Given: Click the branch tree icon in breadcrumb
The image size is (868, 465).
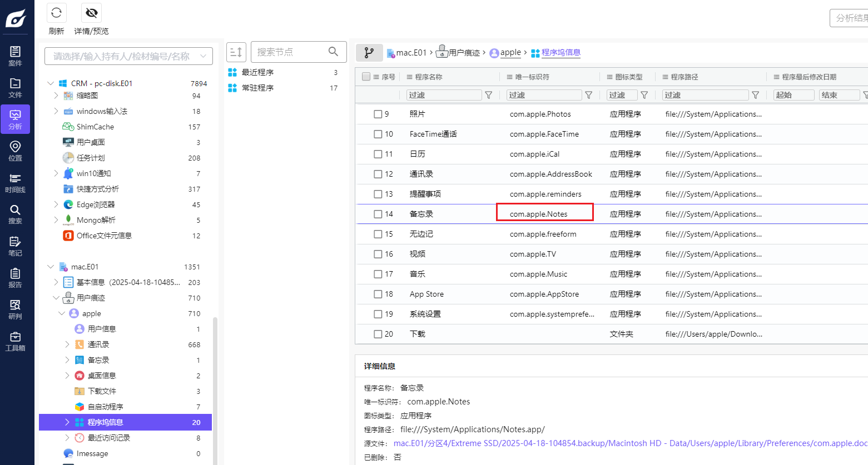Looking at the screenshot, I should pos(369,53).
